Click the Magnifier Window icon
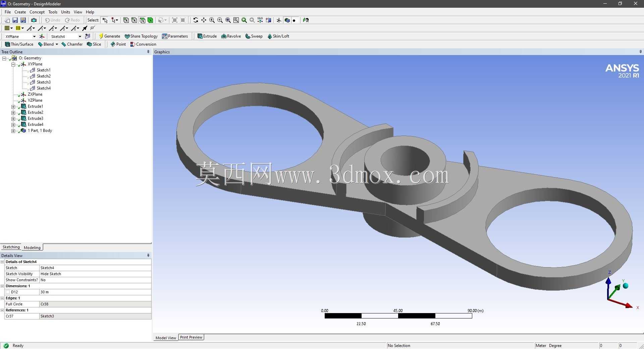This screenshot has width=644, height=349. tap(236, 20)
